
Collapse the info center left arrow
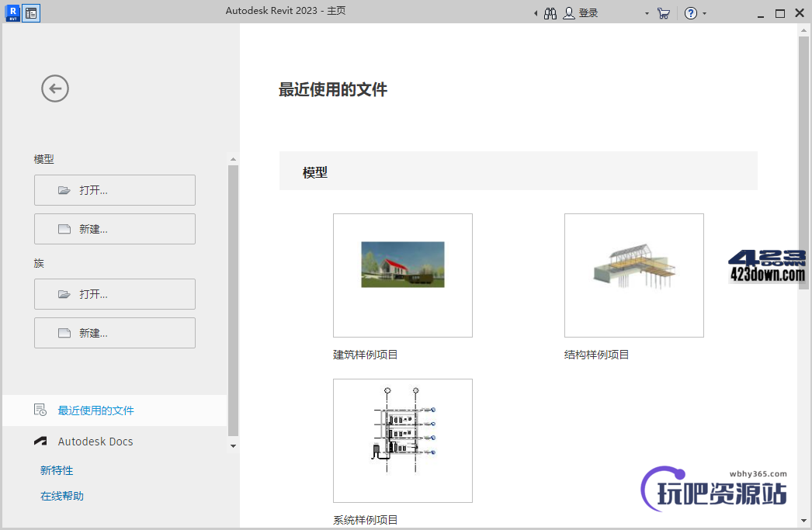point(536,13)
